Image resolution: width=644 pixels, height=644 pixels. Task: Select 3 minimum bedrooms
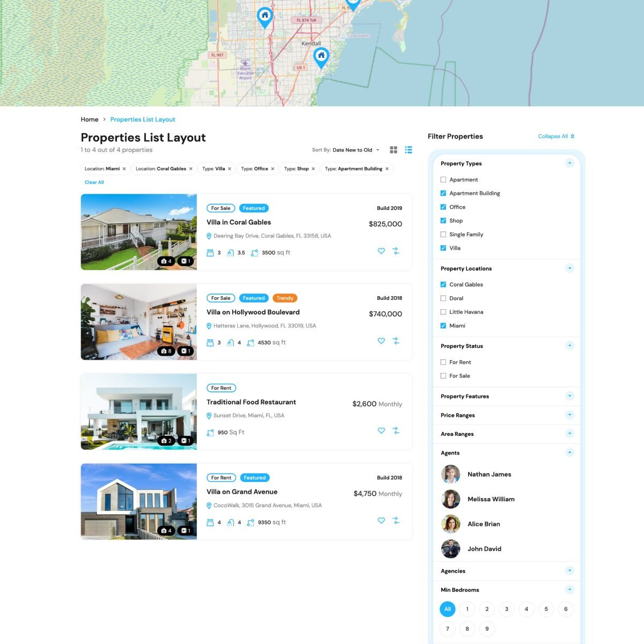tap(507, 609)
